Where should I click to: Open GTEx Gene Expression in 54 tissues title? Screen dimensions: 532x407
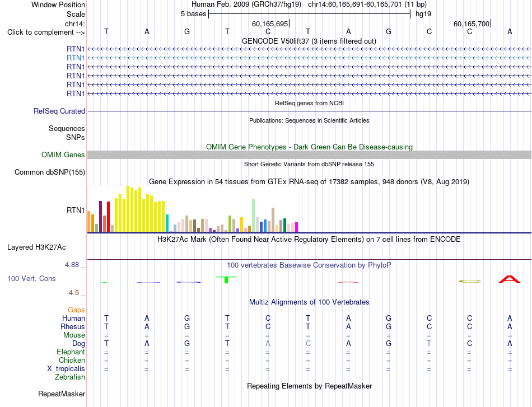click(309, 182)
